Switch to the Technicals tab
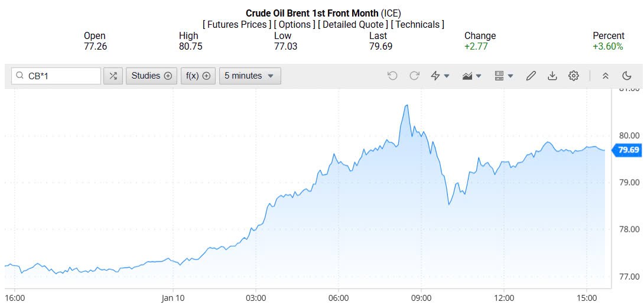 click(x=419, y=24)
